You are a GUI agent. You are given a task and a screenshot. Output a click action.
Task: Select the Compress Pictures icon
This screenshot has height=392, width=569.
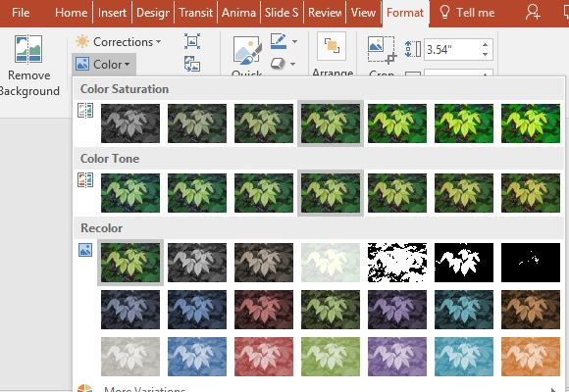pyautogui.click(x=192, y=41)
